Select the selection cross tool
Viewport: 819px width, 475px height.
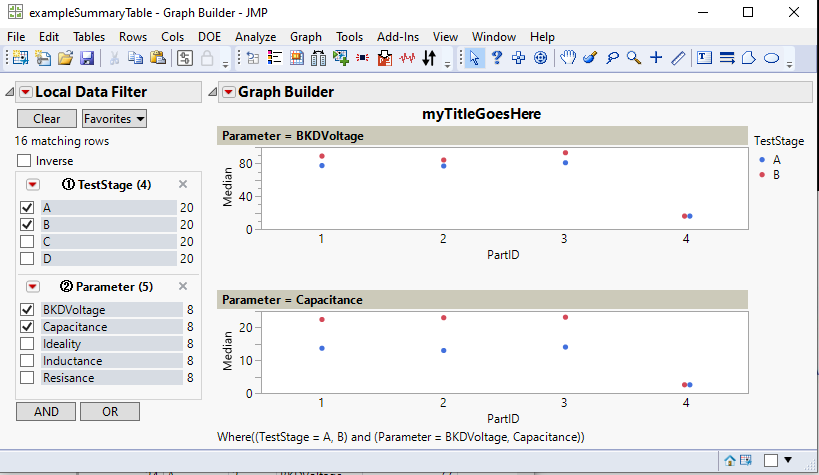click(519, 57)
